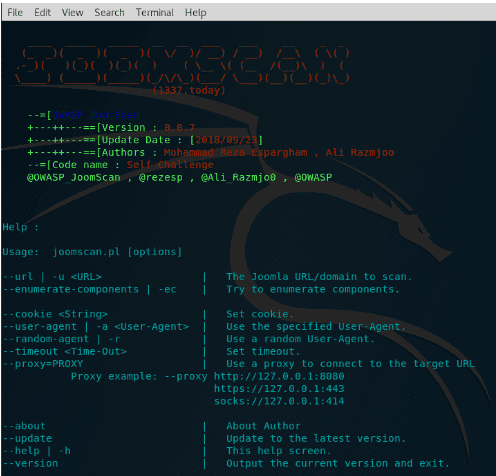The image size is (496, 476).
Task: Click proxy example 'socks://127.0.0.1:414'
Action: coord(279,401)
